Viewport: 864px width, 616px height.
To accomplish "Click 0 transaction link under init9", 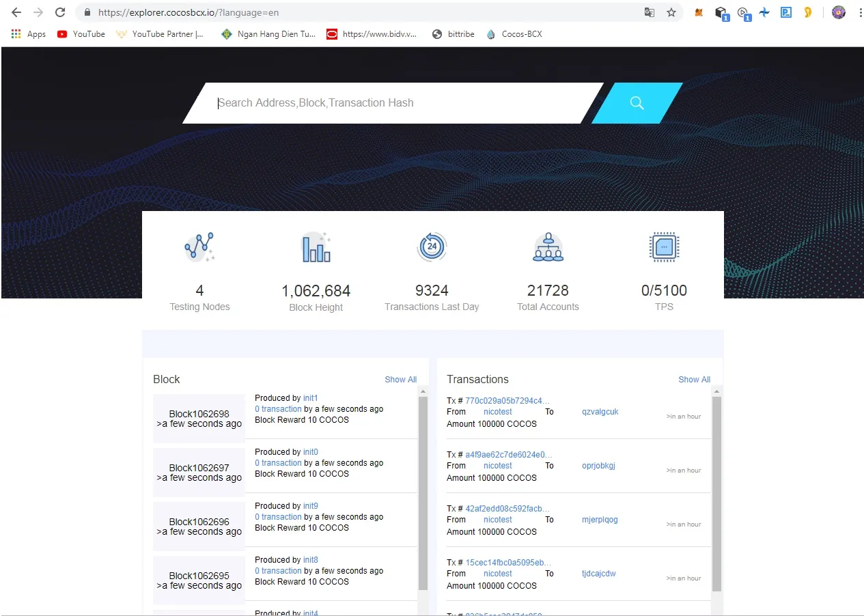I will pos(278,517).
